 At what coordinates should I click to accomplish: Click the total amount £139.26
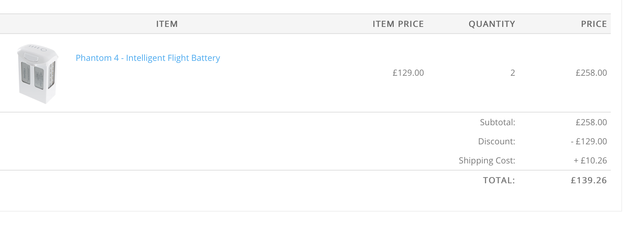(589, 180)
